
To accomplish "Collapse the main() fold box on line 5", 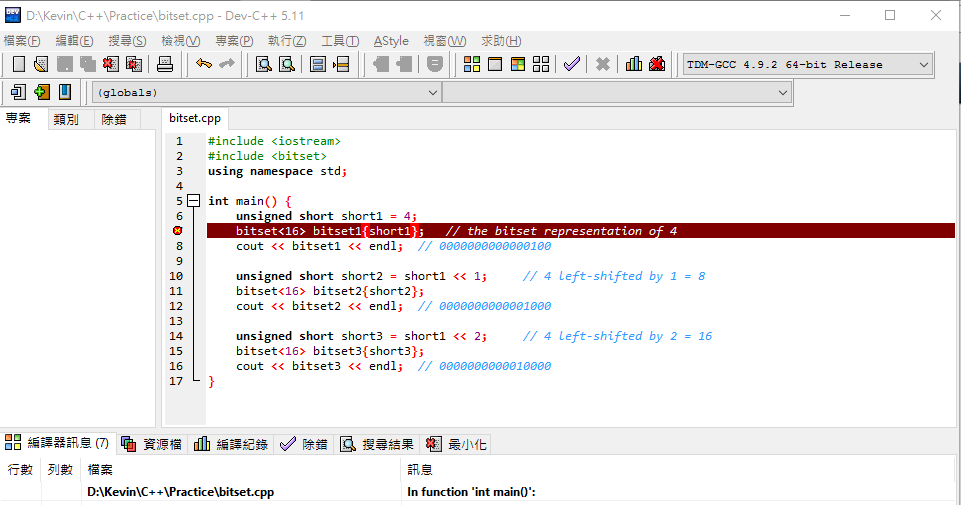I will (194, 200).
